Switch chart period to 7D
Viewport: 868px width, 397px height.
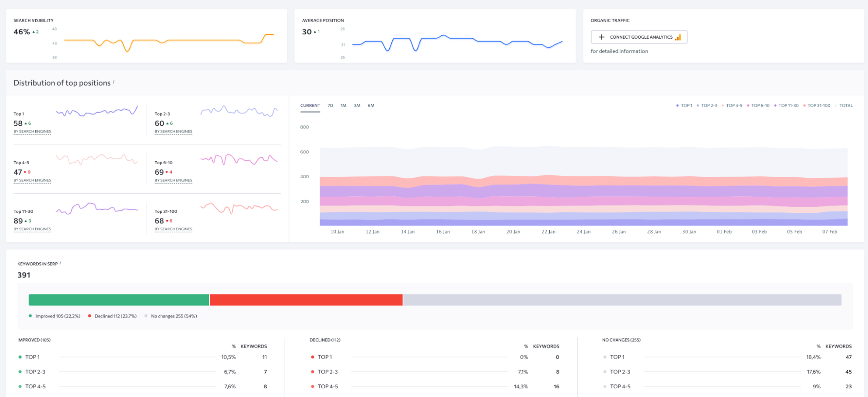click(330, 106)
